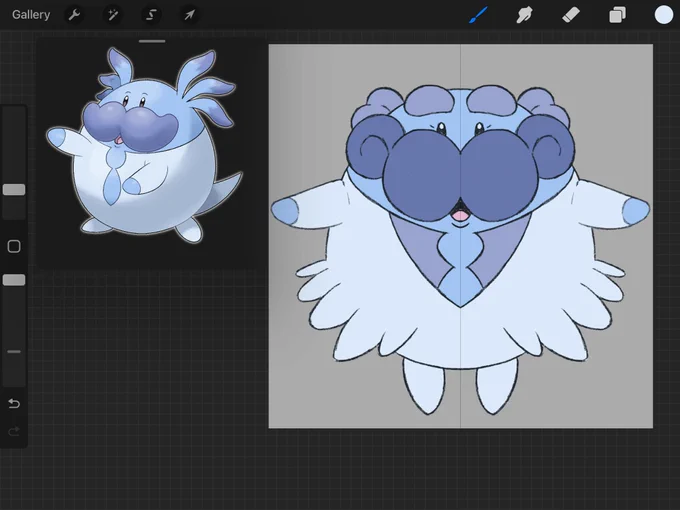Viewport: 680px width, 510px height.
Task: Select the Smudge tool
Action: pyautogui.click(x=524, y=15)
